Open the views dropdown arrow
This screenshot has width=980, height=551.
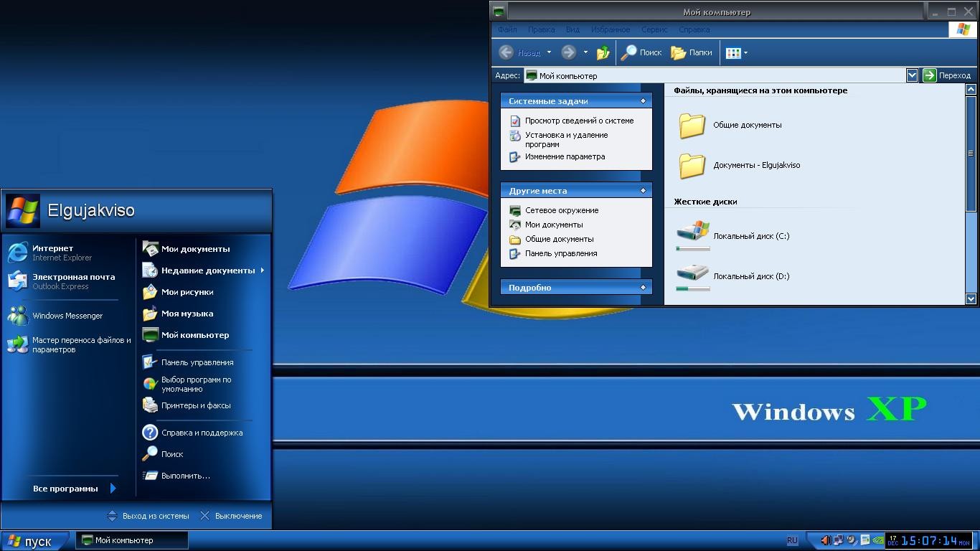[746, 52]
